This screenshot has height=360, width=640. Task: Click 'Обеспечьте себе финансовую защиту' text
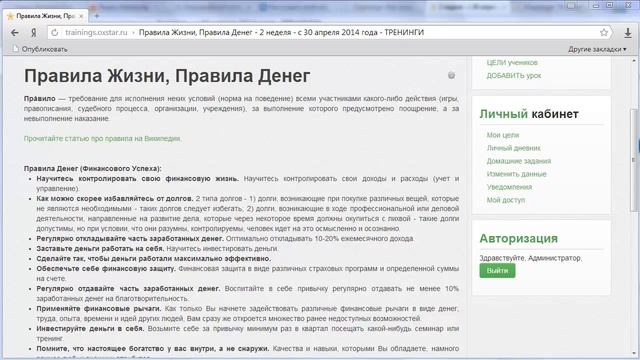coord(106,269)
